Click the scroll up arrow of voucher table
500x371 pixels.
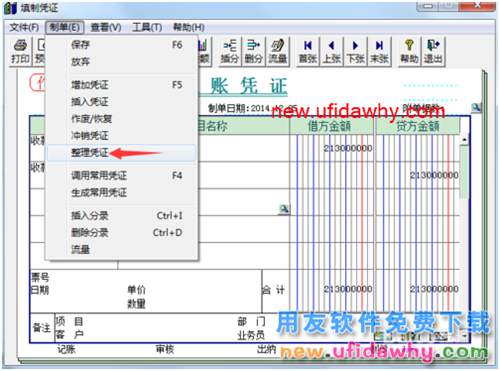(x=464, y=140)
